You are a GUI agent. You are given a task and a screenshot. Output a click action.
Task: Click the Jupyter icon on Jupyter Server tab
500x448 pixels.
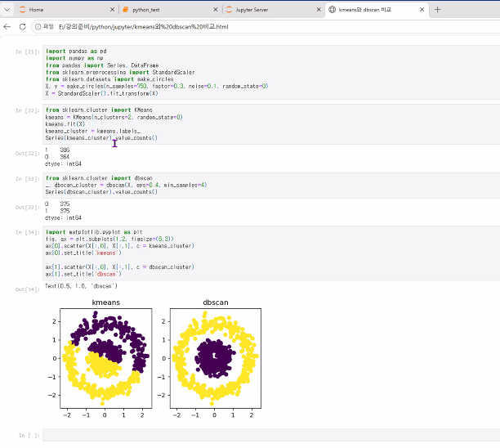tap(229, 10)
